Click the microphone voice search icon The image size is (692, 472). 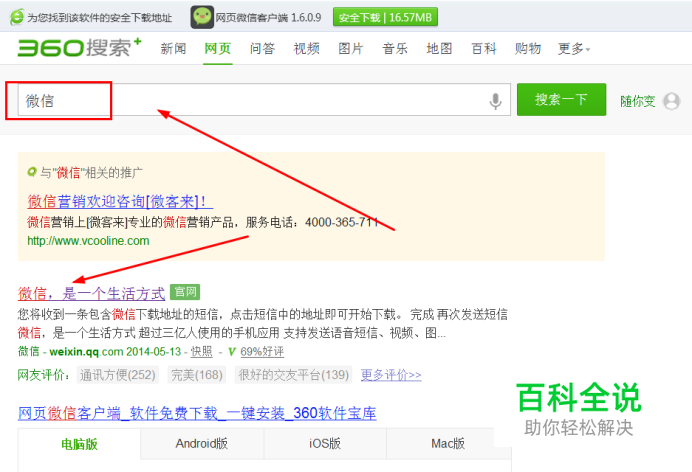(x=496, y=101)
